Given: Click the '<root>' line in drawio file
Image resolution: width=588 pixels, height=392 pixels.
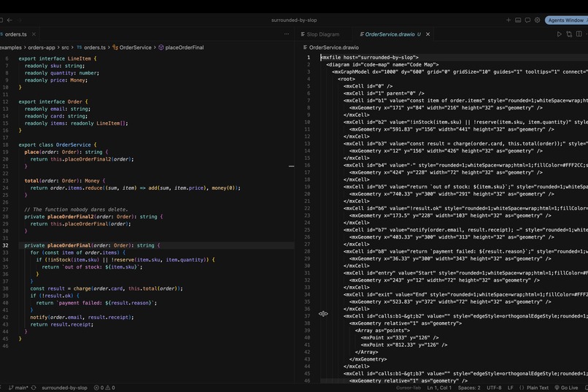Looking at the screenshot, I should click(x=346, y=79).
